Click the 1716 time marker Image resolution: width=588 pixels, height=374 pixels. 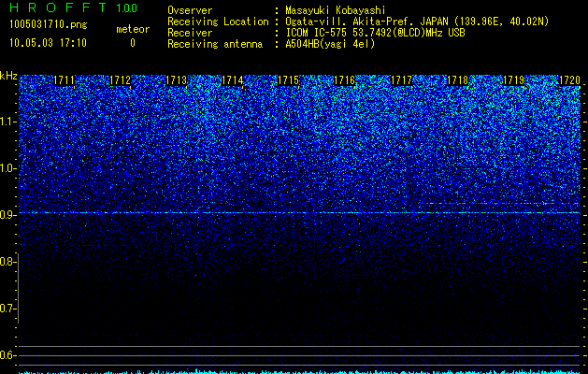click(344, 80)
